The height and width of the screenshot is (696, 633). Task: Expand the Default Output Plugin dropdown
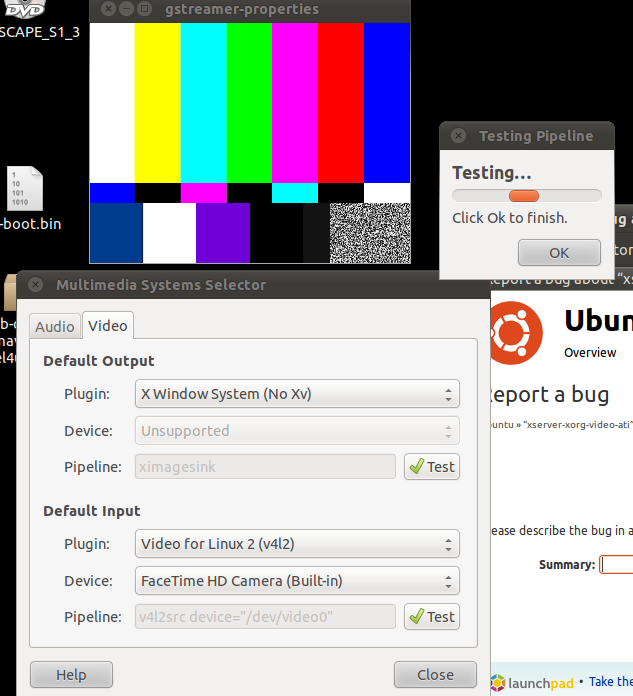[297, 394]
